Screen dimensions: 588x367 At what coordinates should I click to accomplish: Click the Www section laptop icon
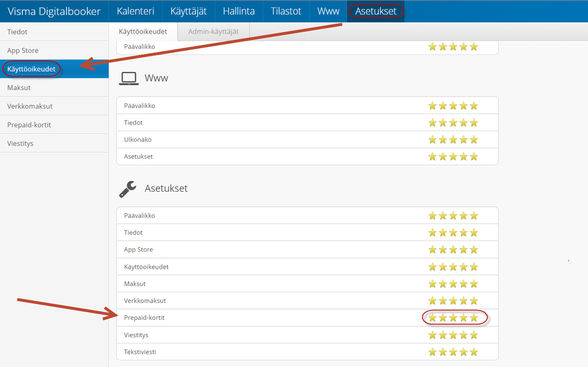point(129,78)
